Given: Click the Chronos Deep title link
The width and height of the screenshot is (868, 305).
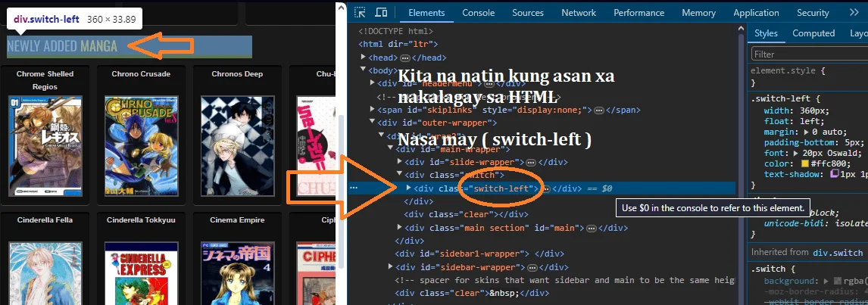Looking at the screenshot, I should tap(237, 73).
